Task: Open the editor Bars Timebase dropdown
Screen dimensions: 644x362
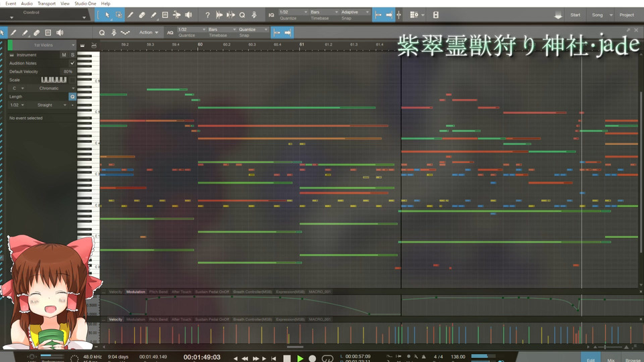Action: tap(222, 29)
